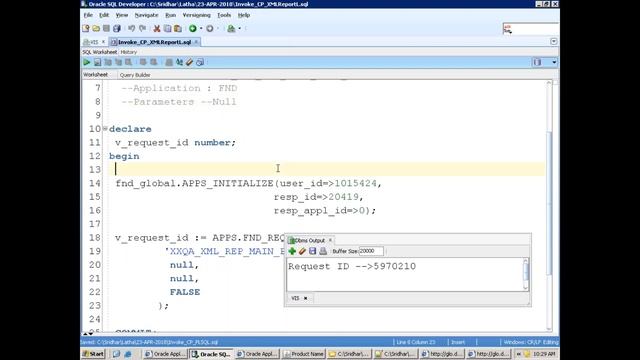Open the Run menu
The image size is (640, 360).
coord(171,15)
